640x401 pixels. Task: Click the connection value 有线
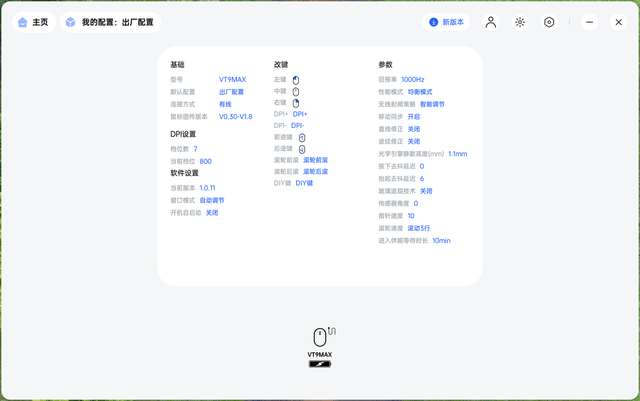tap(225, 104)
